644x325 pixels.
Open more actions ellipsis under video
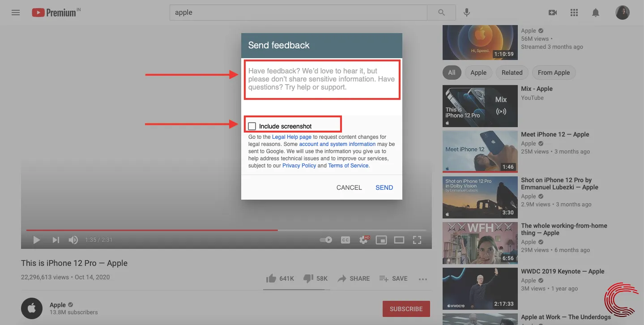pyautogui.click(x=423, y=279)
